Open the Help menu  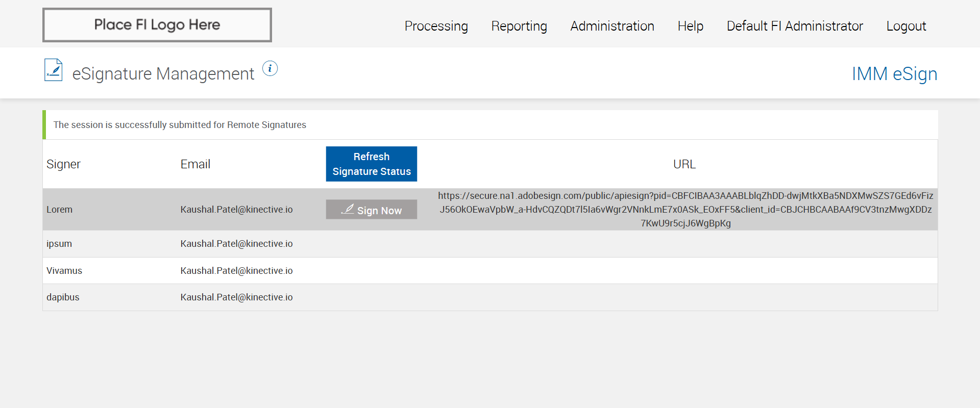(690, 26)
